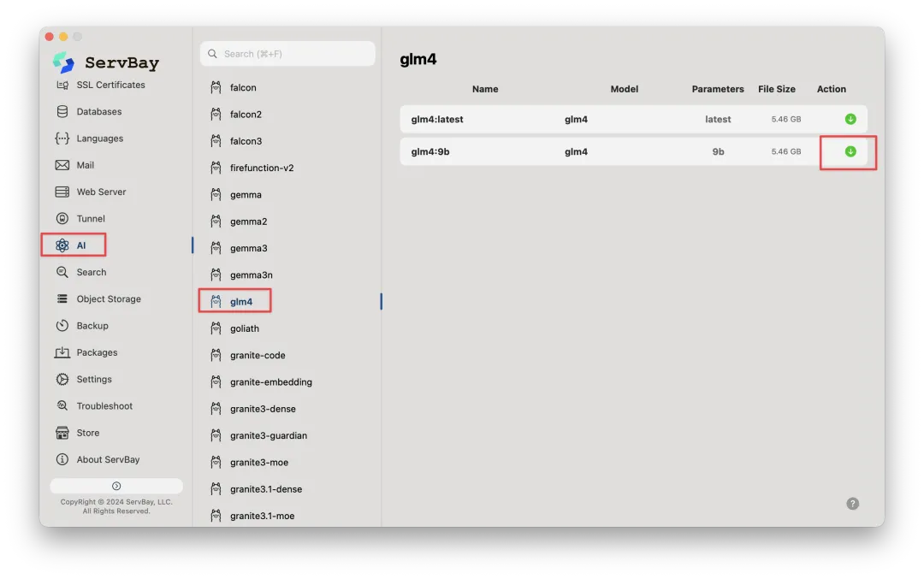This screenshot has height=579, width=924.
Task: Minimize the ServBay window
Action: tap(63, 37)
